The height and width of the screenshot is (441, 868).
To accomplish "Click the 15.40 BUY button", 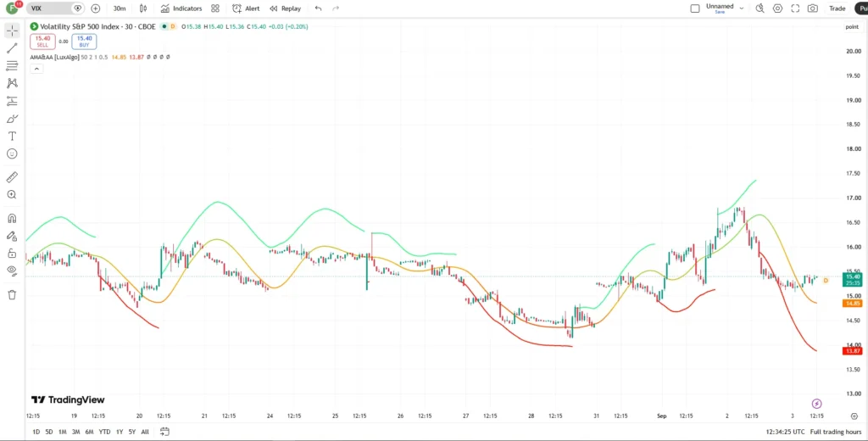I will click(84, 42).
